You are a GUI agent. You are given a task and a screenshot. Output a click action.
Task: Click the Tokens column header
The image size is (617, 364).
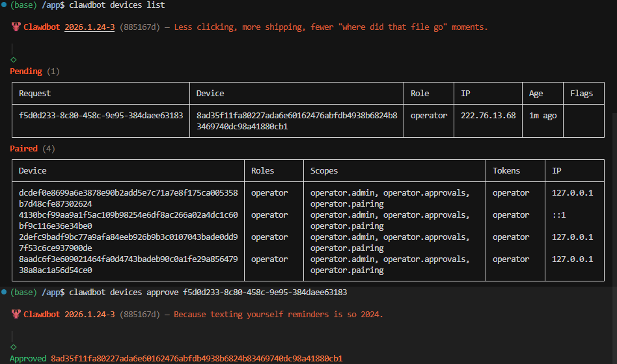tap(506, 171)
